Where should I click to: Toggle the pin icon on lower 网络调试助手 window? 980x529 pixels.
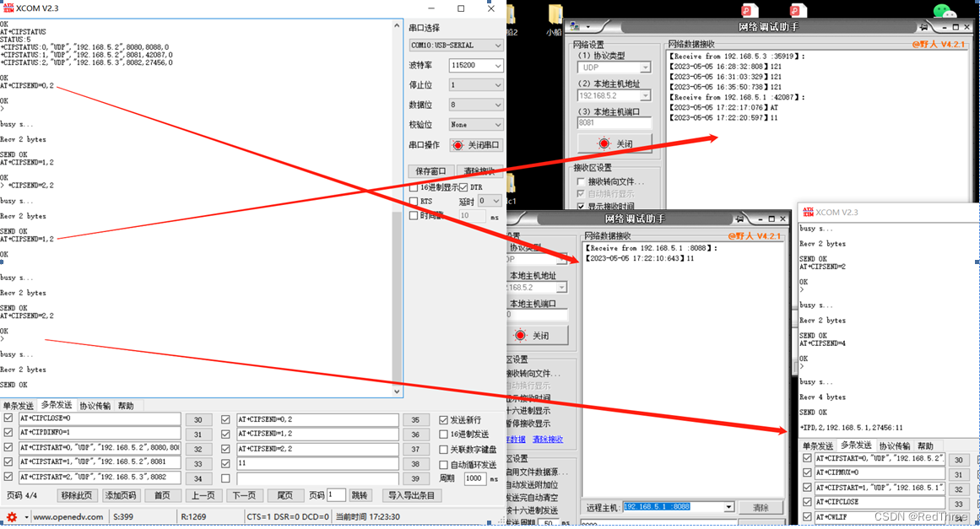pos(739,219)
